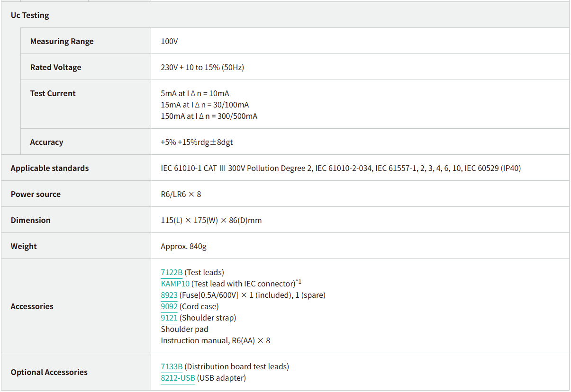Click the Measuring Range row label
571x392 pixels.
[62, 41]
